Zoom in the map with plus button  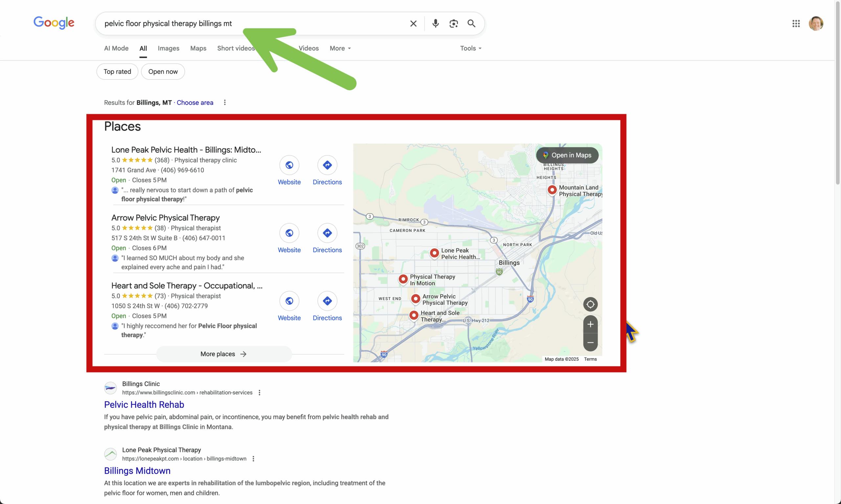tap(590, 324)
